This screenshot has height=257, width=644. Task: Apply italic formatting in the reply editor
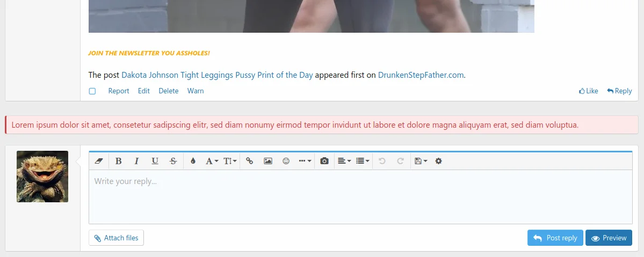pyautogui.click(x=136, y=161)
